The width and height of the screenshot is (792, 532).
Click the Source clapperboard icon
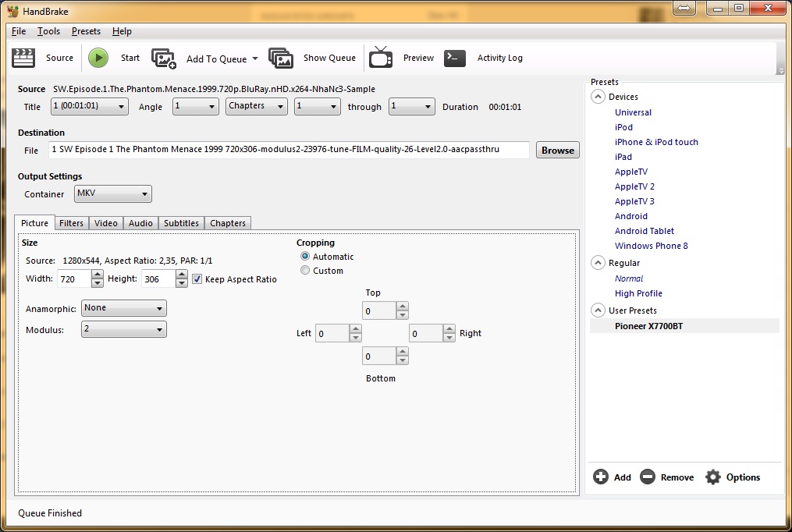pos(23,58)
